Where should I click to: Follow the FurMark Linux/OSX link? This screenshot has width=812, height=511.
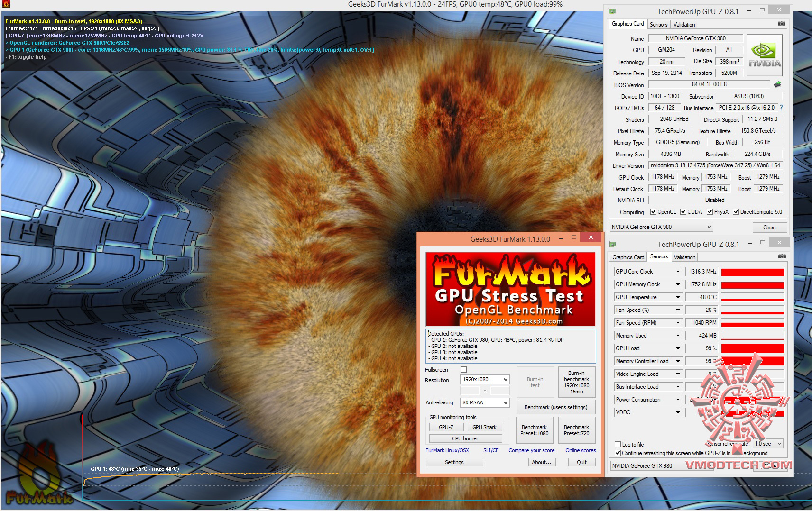447,450
